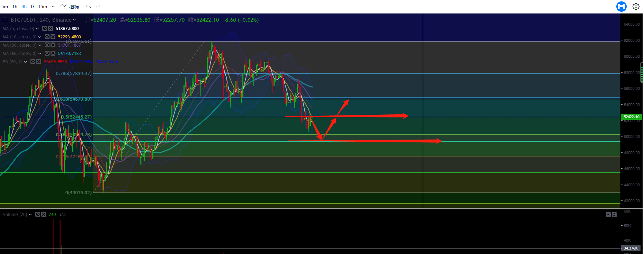Open the blue M logo icon
Screen dimensions: 644x254
point(621,7)
